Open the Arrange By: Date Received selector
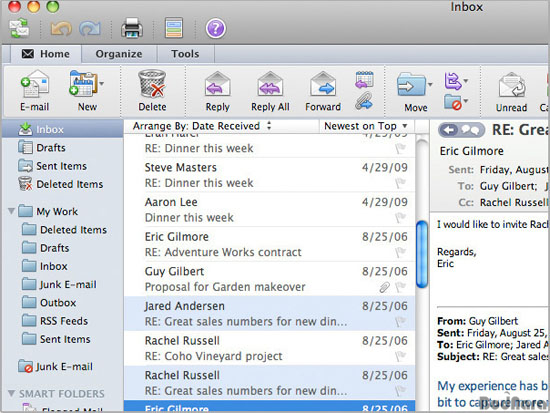This screenshot has width=550, height=413. coord(202,126)
